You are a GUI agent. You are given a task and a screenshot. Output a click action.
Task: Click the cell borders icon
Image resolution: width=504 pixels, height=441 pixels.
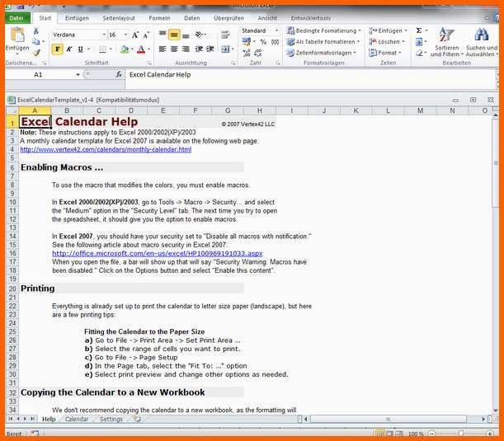(x=102, y=49)
